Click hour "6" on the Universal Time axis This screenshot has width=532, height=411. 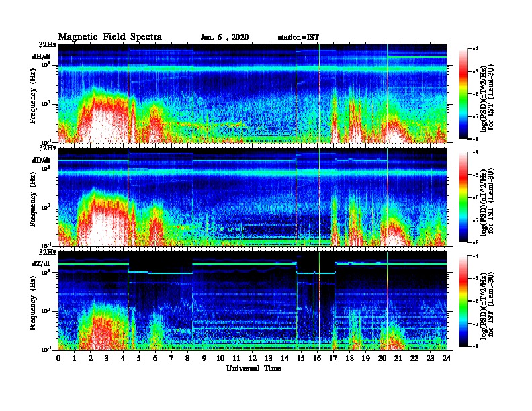coord(155,358)
